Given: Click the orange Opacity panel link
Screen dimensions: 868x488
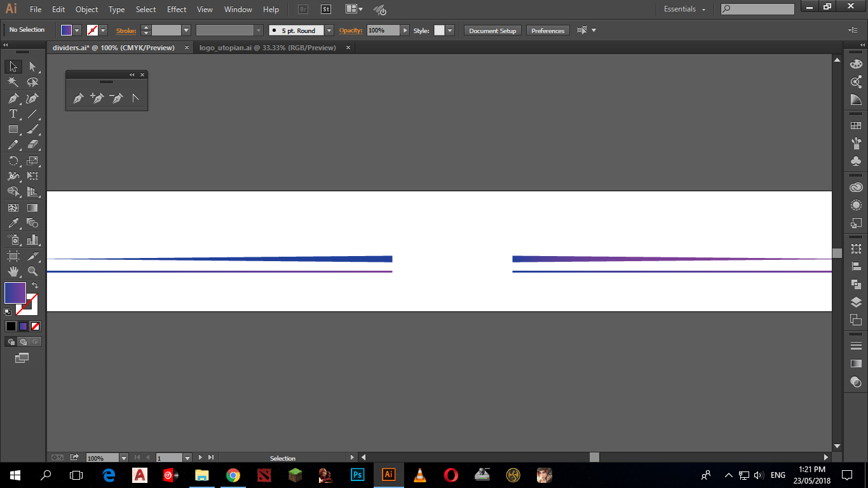Looking at the screenshot, I should (x=351, y=30).
